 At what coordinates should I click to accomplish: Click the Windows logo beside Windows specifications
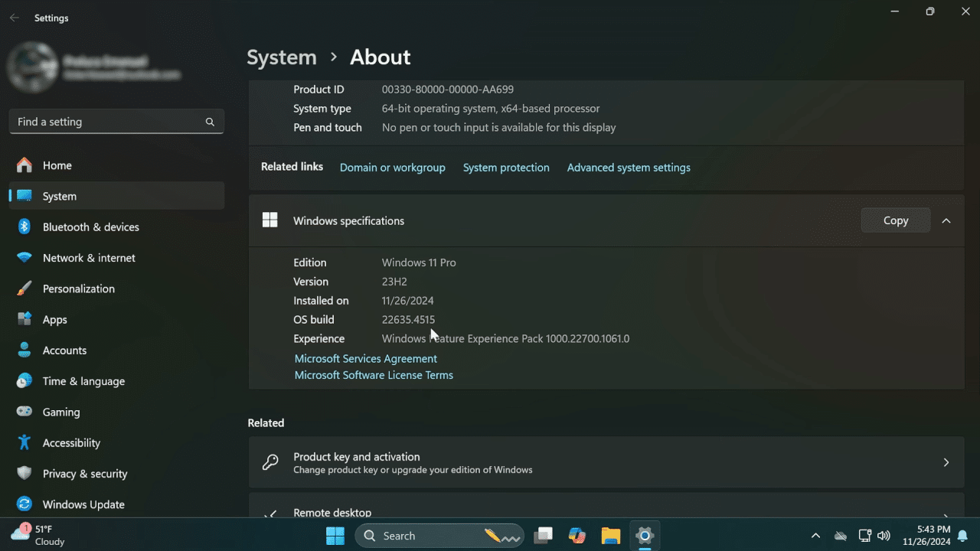click(x=269, y=220)
